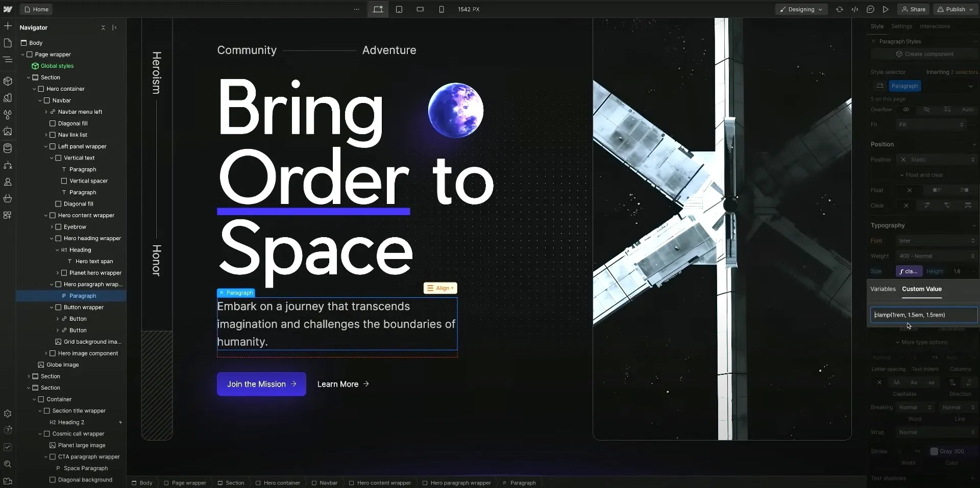Switch to the Style tab
980x488 pixels.
pyautogui.click(x=877, y=26)
